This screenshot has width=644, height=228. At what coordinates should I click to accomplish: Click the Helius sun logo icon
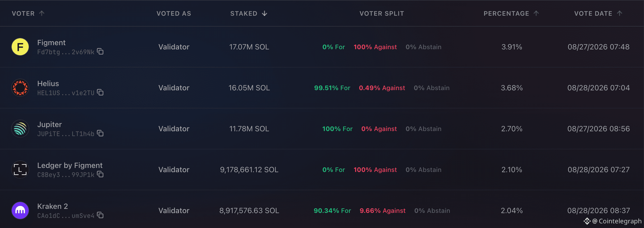coord(20,88)
